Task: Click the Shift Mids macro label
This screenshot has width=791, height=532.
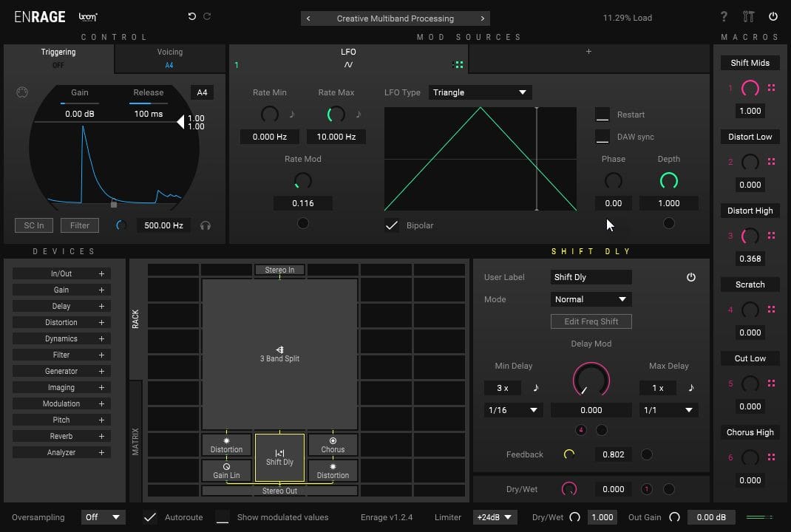Action: 750,63
